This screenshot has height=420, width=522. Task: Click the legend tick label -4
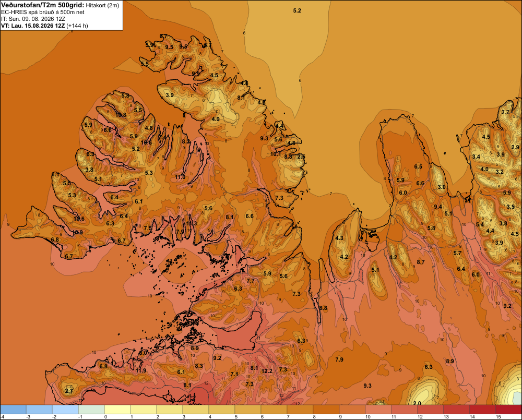[x=2, y=417]
